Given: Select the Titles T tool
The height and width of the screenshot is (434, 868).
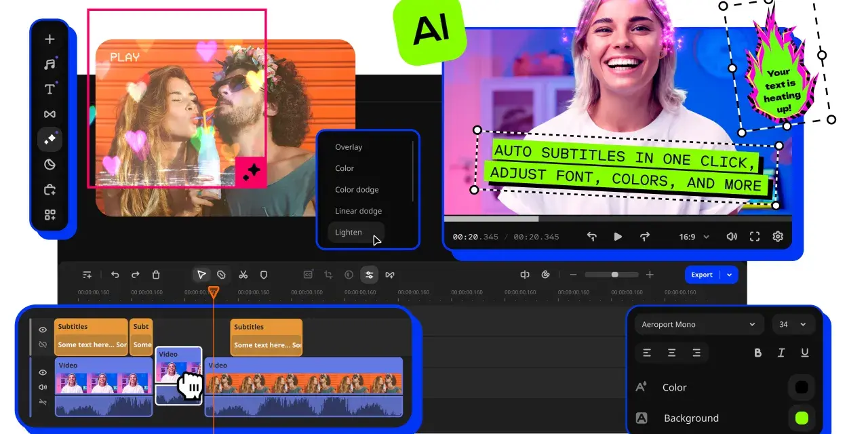Looking at the screenshot, I should pos(50,89).
